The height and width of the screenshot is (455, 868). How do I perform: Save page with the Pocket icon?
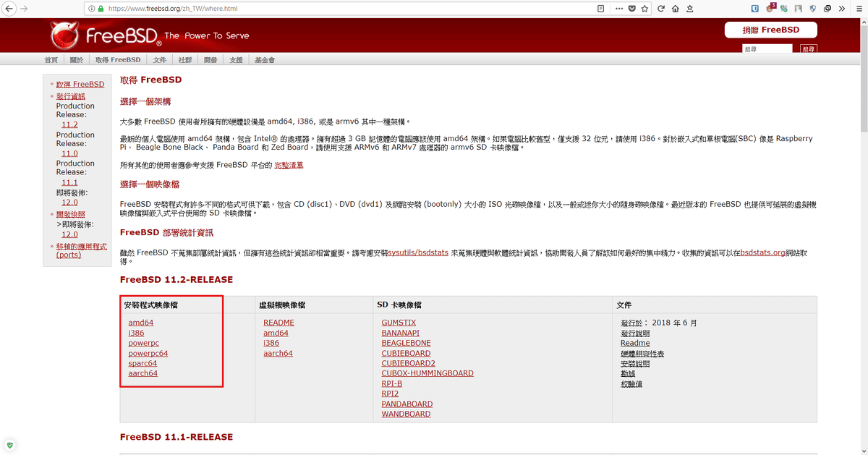pyautogui.click(x=631, y=9)
